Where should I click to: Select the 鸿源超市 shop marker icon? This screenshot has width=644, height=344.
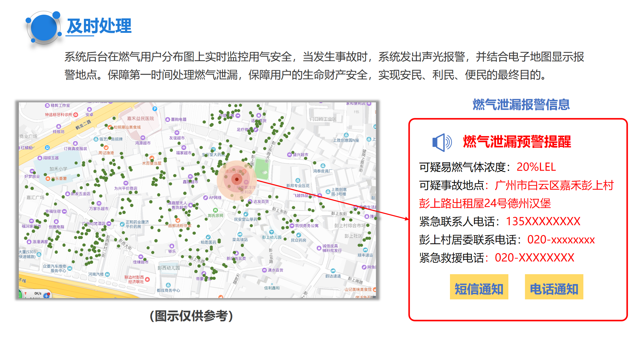143,138
